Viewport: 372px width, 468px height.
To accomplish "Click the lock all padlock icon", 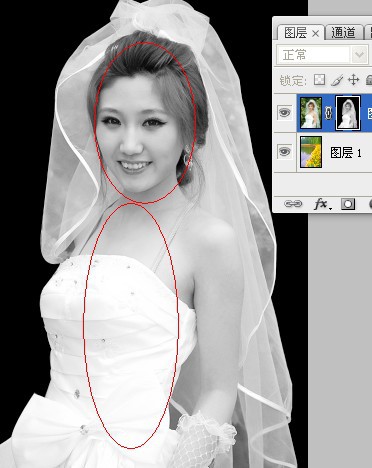I will [x=369, y=80].
